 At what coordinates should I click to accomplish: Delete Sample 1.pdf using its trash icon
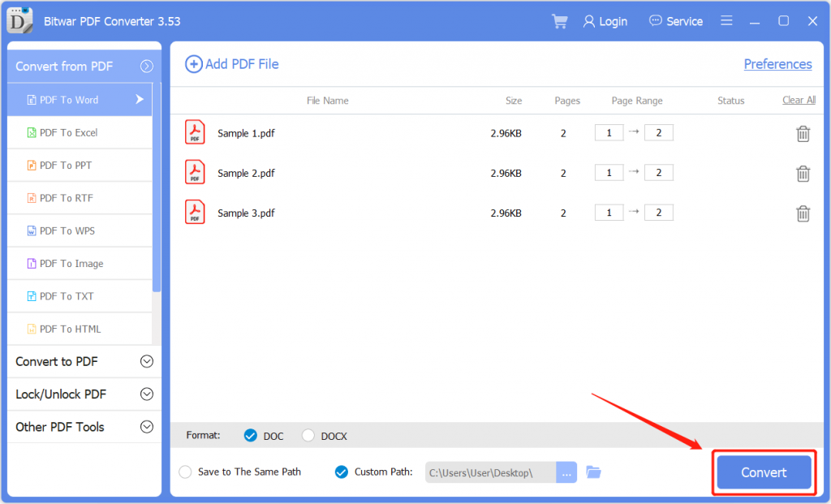(x=803, y=132)
